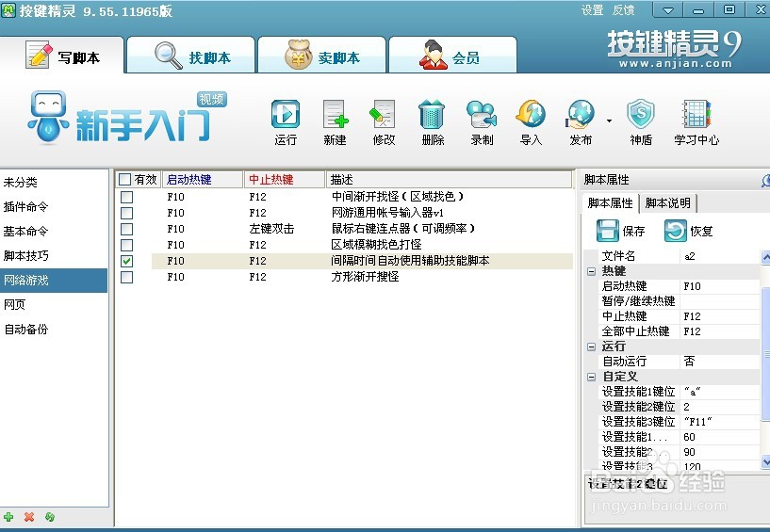The width and height of the screenshot is (770, 532).
Task: Click the 设置技能2键位 value 2
Action: point(720,407)
